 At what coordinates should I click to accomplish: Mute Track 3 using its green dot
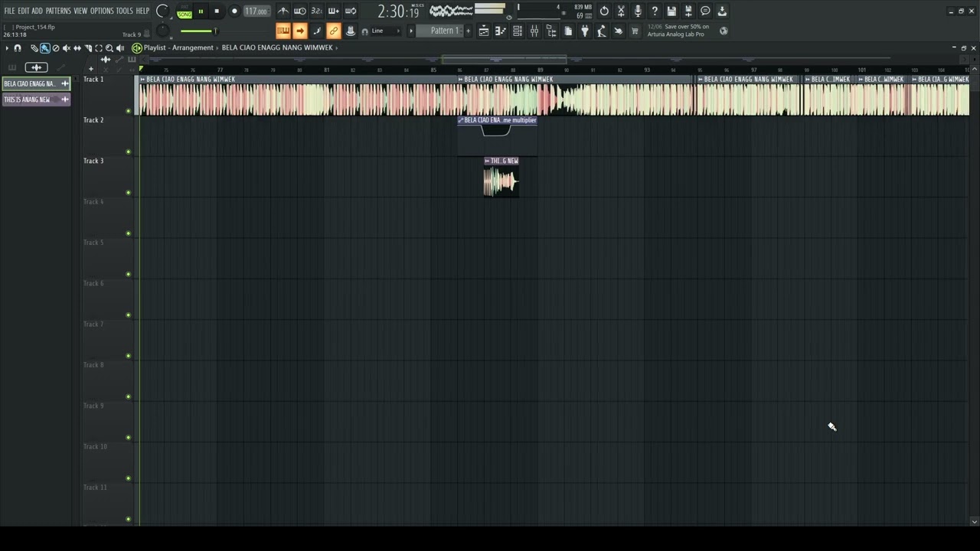pyautogui.click(x=128, y=192)
